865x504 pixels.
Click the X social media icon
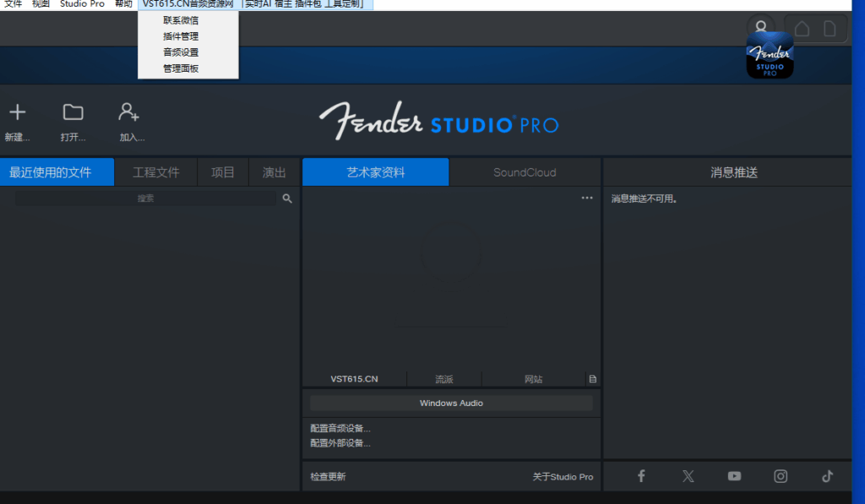(688, 476)
